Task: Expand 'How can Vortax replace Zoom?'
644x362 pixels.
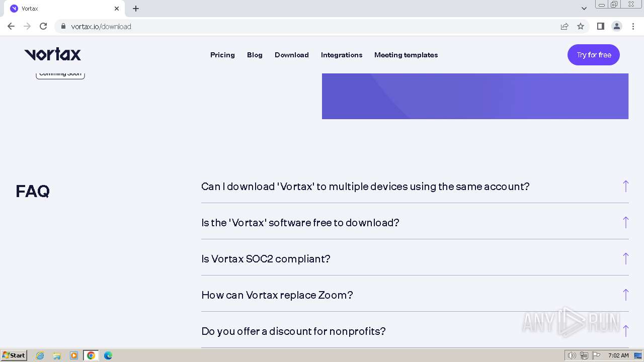Action: click(277, 295)
